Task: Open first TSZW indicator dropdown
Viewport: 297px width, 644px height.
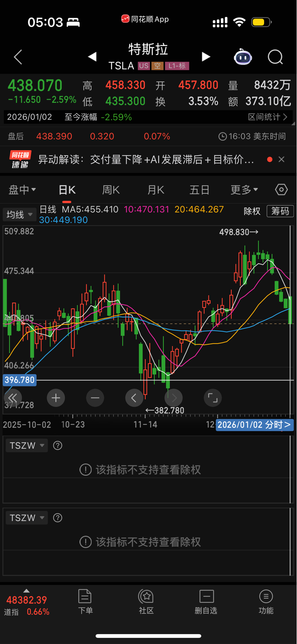Action: point(27,446)
